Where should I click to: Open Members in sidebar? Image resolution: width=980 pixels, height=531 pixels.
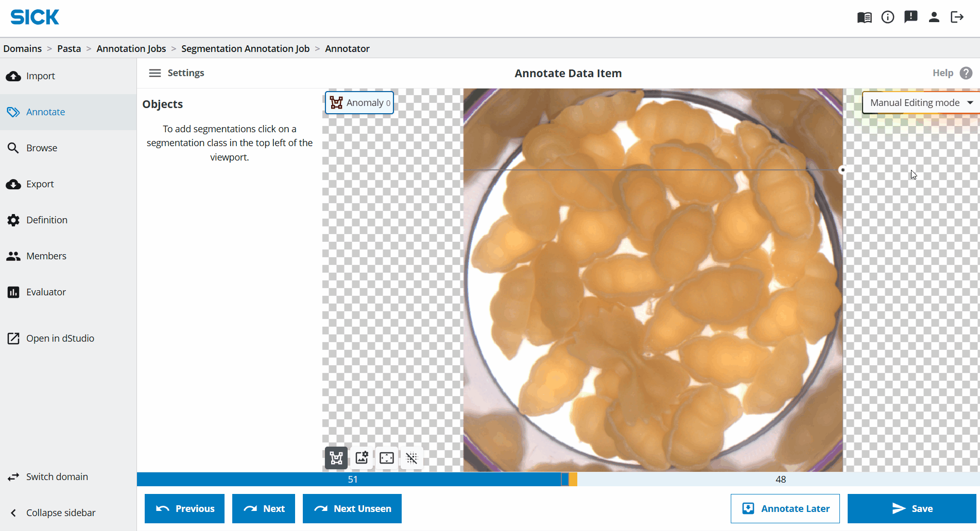click(68, 256)
